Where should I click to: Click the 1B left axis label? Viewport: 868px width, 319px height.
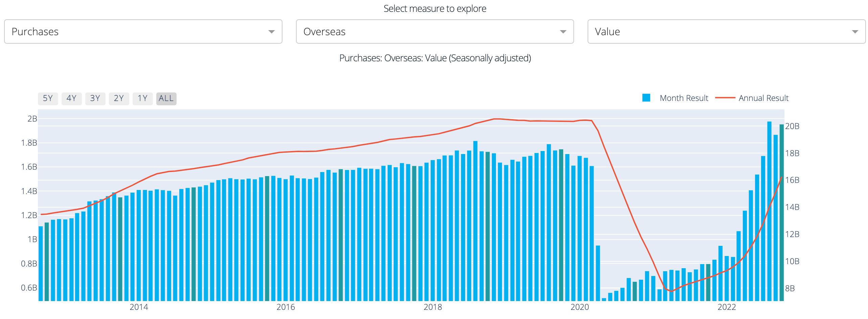(x=32, y=239)
